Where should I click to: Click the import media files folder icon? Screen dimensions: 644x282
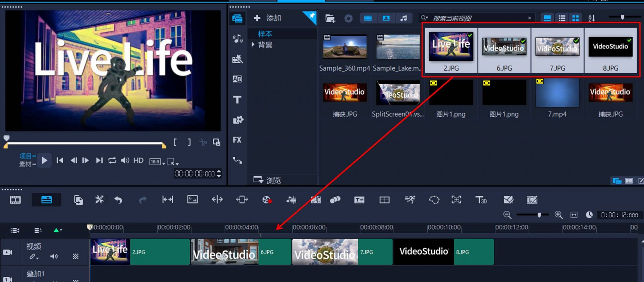tap(330, 18)
